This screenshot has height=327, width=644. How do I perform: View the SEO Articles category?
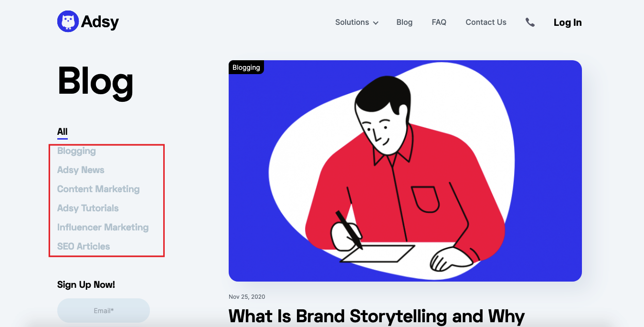[84, 247]
